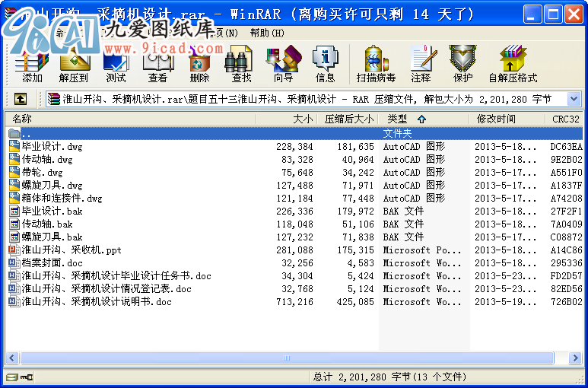
Task: Click the icon of 带轮.dwg
Action: point(14,172)
